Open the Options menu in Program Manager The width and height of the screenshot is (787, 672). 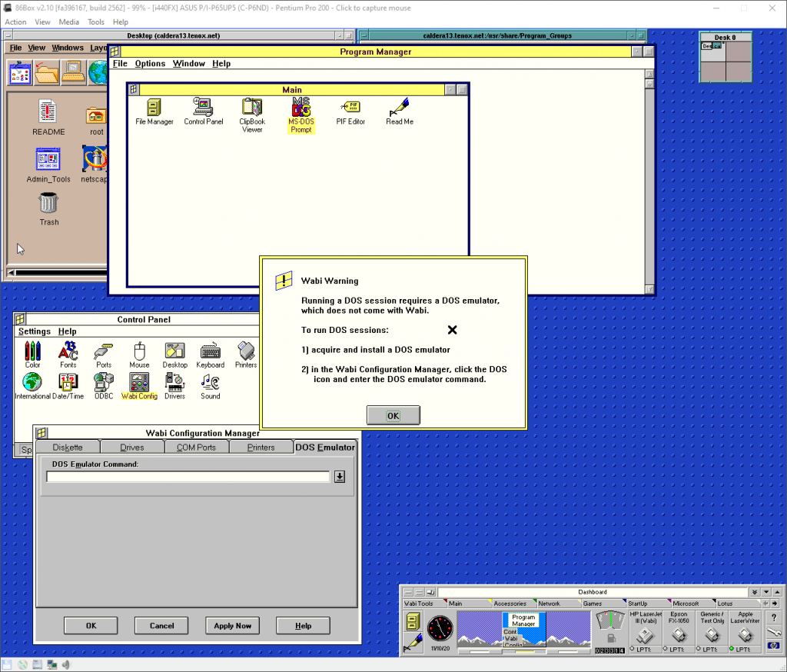(x=150, y=64)
